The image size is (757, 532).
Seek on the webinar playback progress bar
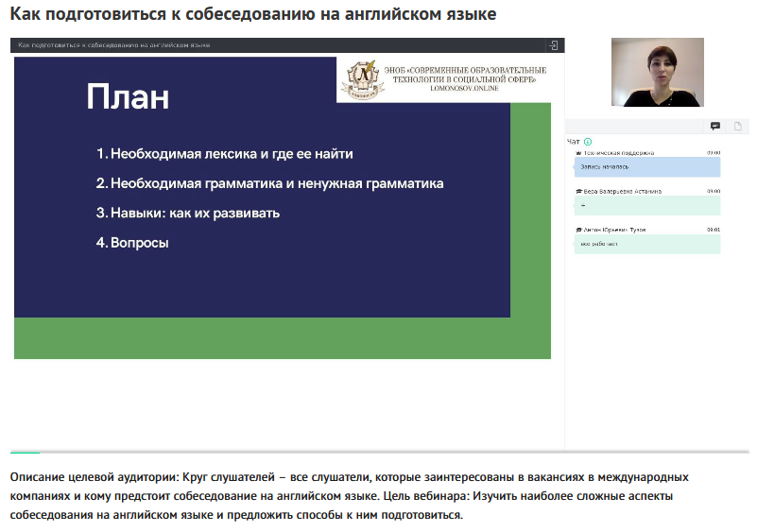pyautogui.click(x=284, y=452)
